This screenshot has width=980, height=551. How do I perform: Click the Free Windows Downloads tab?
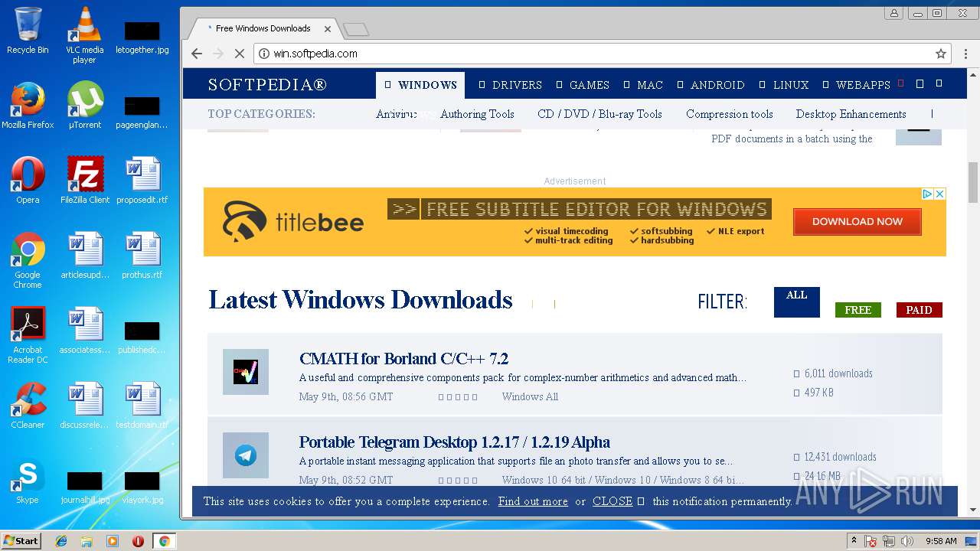point(263,28)
